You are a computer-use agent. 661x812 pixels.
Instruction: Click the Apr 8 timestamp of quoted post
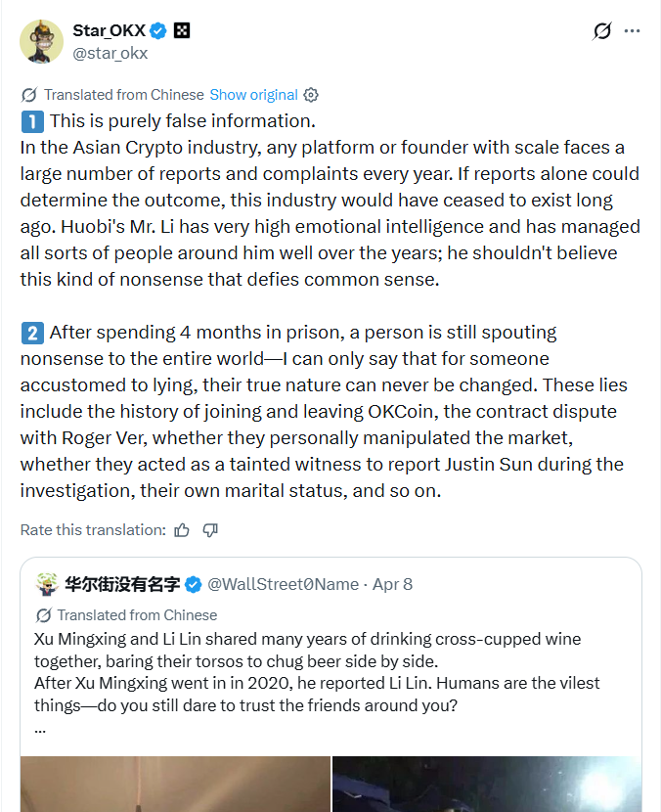coord(391,584)
